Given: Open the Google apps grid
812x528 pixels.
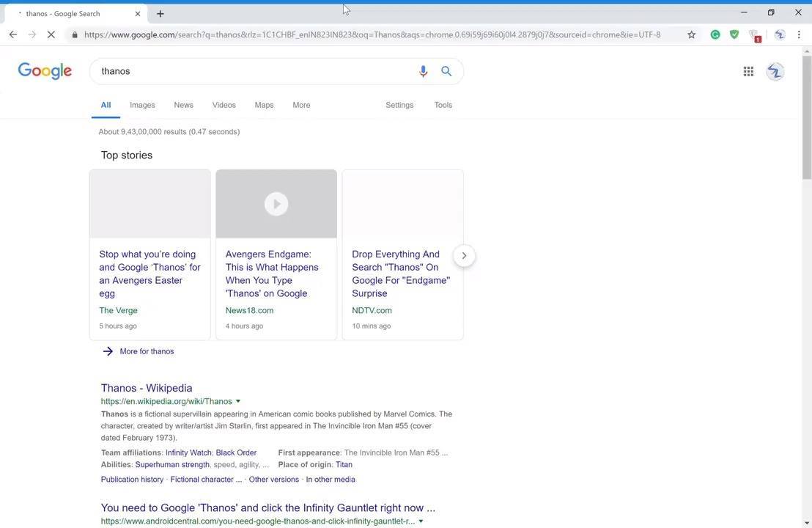Looking at the screenshot, I should [x=748, y=72].
